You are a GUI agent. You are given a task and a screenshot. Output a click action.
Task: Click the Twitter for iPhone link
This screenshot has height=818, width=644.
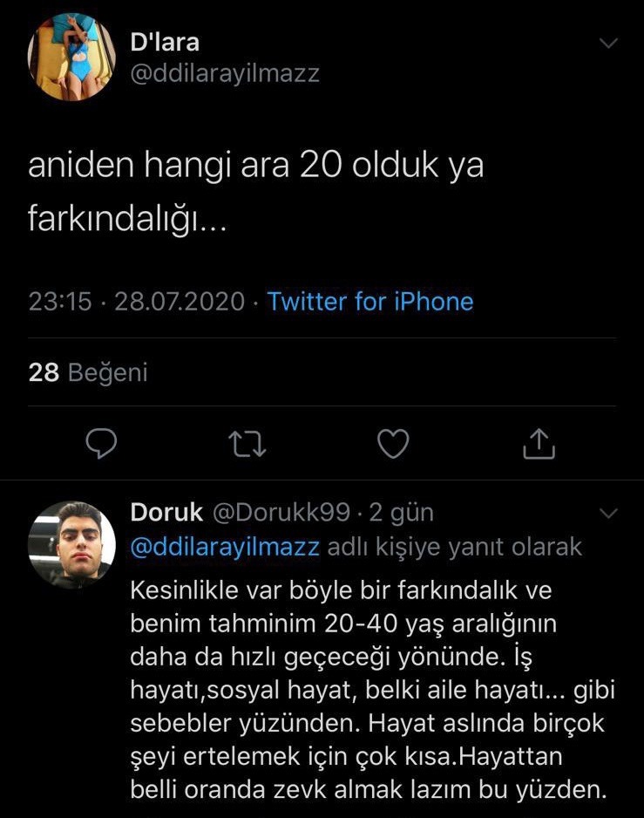(x=370, y=302)
